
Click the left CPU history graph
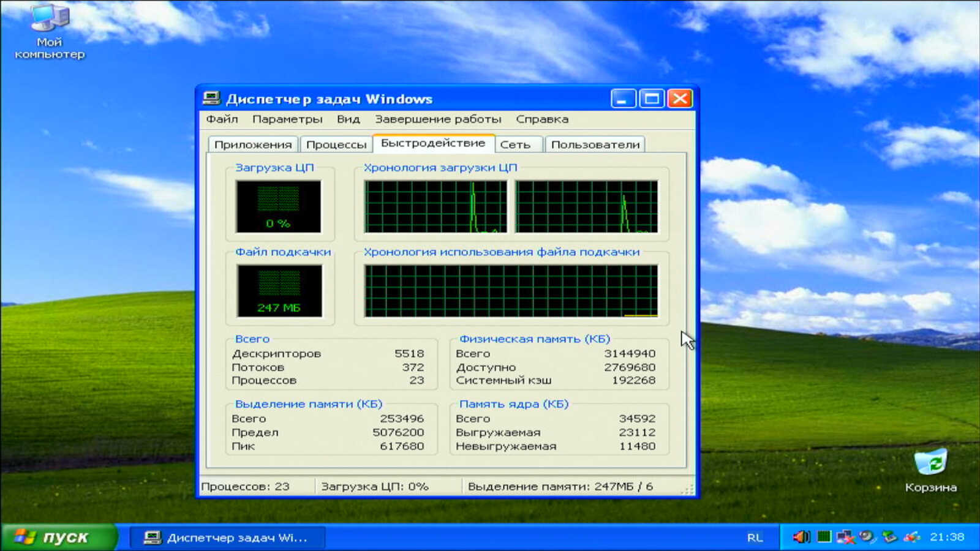435,206
